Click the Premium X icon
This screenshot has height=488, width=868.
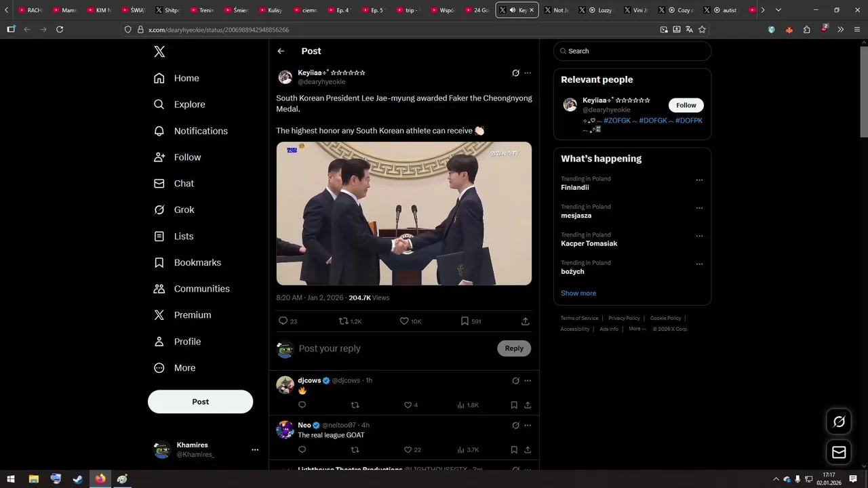[159, 315]
